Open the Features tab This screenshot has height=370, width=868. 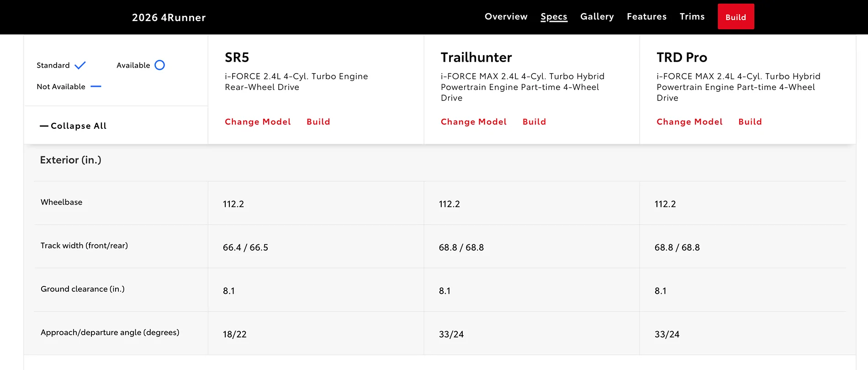(646, 17)
